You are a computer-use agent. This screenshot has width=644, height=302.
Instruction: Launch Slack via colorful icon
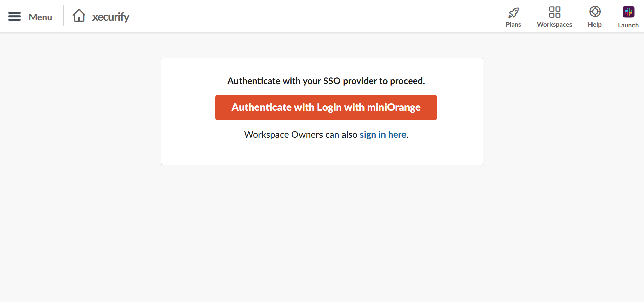[x=628, y=12]
